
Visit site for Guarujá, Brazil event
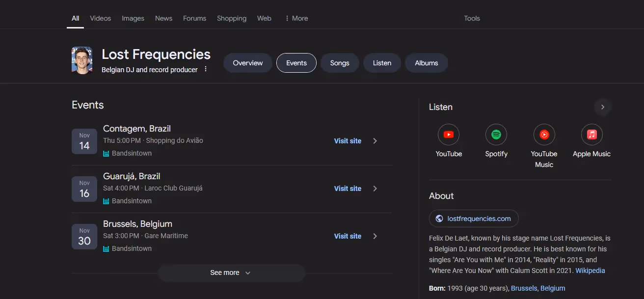348,189
